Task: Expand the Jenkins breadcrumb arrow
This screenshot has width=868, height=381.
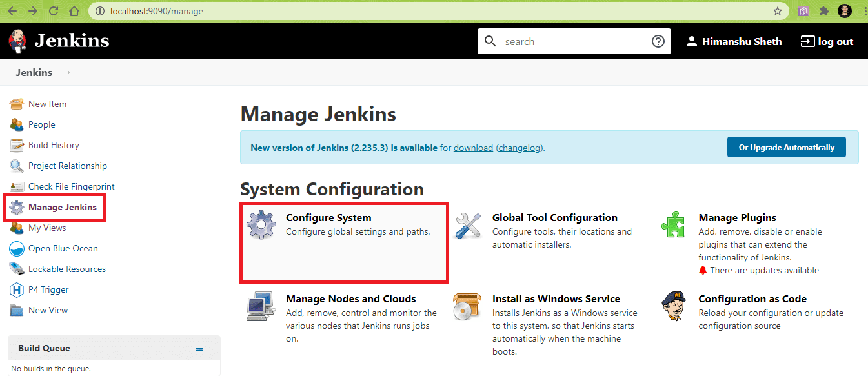Action: click(x=68, y=73)
